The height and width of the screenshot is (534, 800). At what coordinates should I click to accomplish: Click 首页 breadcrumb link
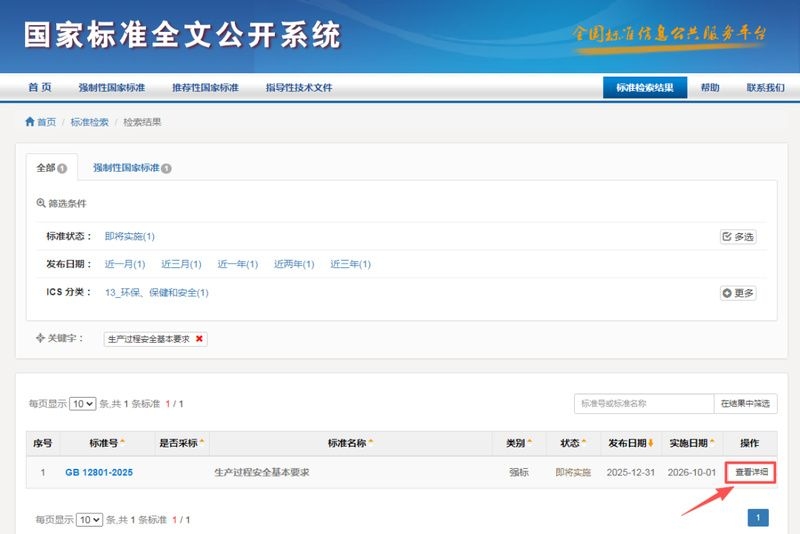pos(46,122)
